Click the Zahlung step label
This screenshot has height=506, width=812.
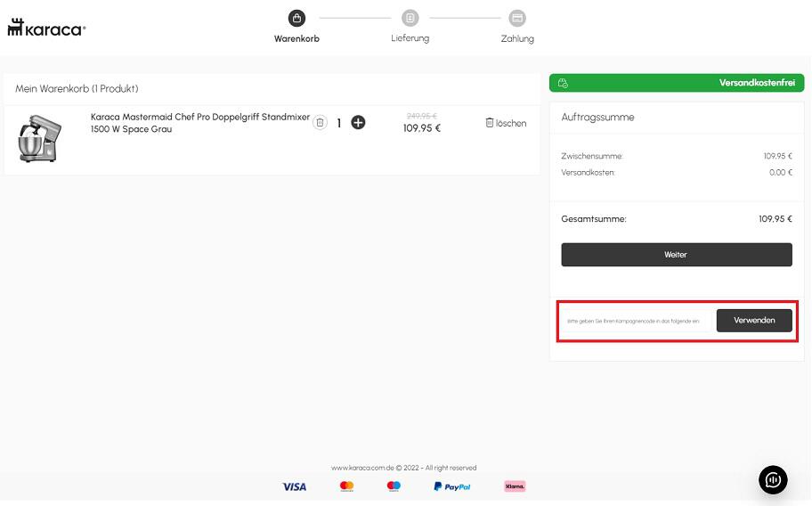517,38
